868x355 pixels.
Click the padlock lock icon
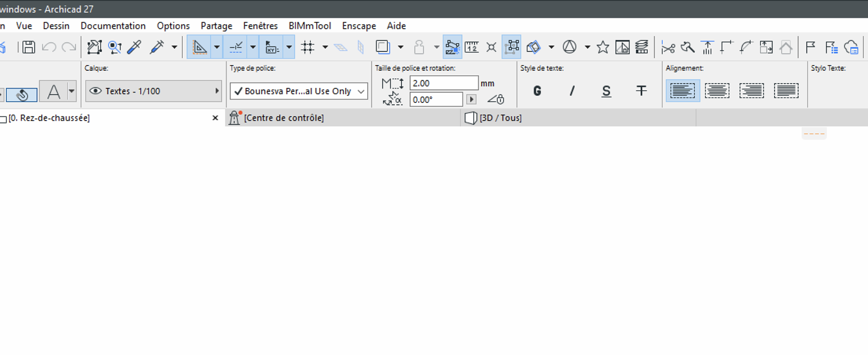coord(419,47)
